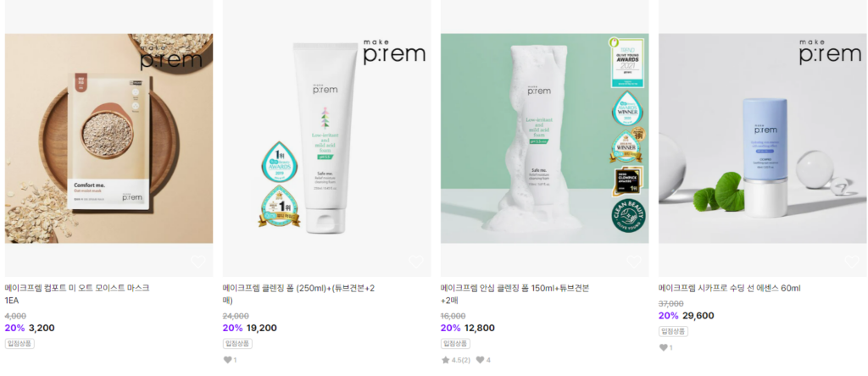Toggle wishlist heart on 250ml cleansing foam image
Viewport: 868px width, 376px height.
(415, 262)
